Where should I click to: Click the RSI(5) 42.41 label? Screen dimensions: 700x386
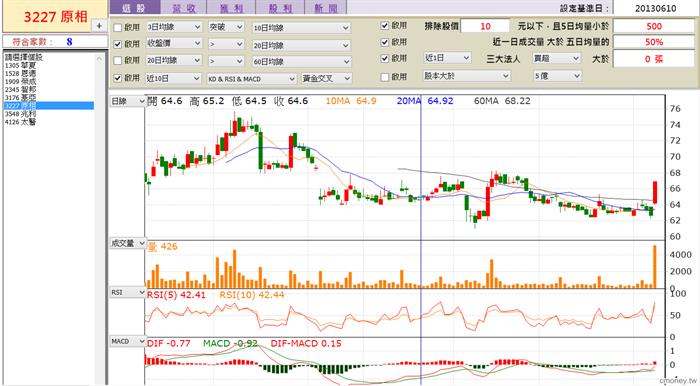click(x=176, y=295)
